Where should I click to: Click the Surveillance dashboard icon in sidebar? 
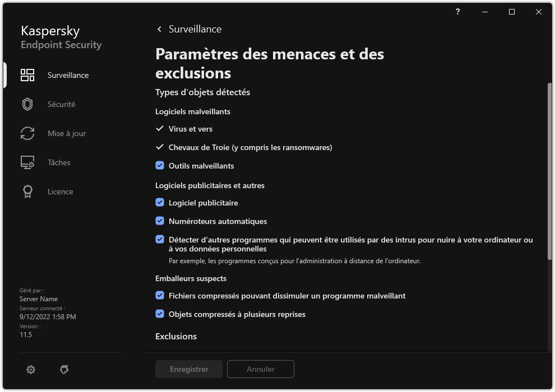(27, 75)
